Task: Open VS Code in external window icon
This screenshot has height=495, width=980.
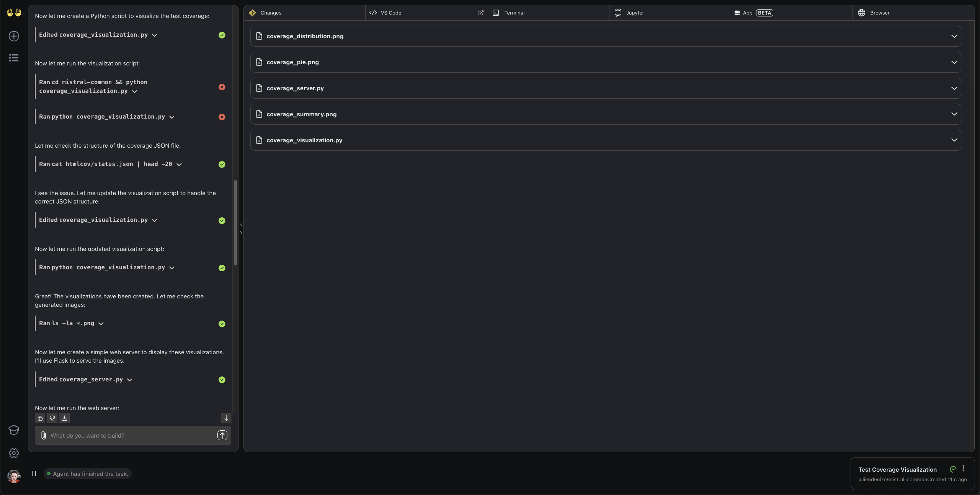Action: [481, 13]
